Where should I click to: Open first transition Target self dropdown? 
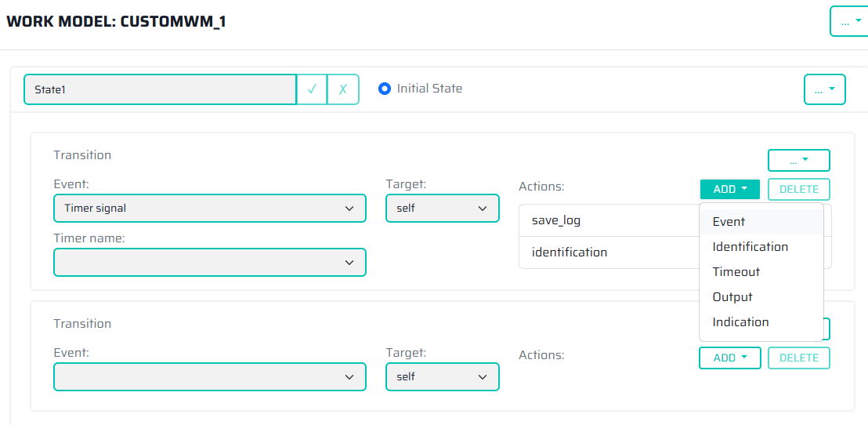(442, 209)
